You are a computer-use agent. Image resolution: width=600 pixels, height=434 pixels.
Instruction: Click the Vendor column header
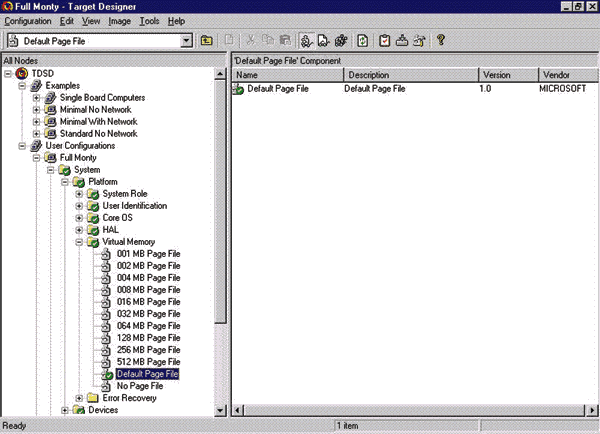click(x=565, y=75)
